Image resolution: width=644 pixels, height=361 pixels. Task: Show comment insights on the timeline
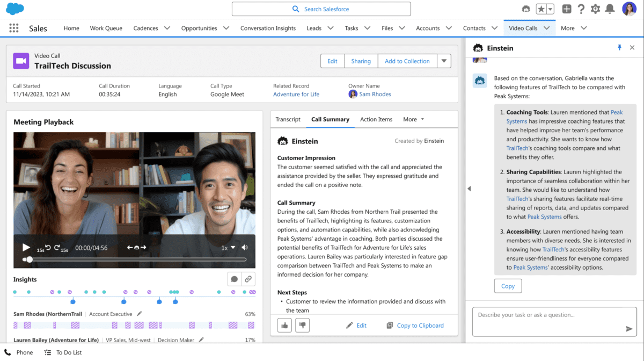(x=235, y=279)
